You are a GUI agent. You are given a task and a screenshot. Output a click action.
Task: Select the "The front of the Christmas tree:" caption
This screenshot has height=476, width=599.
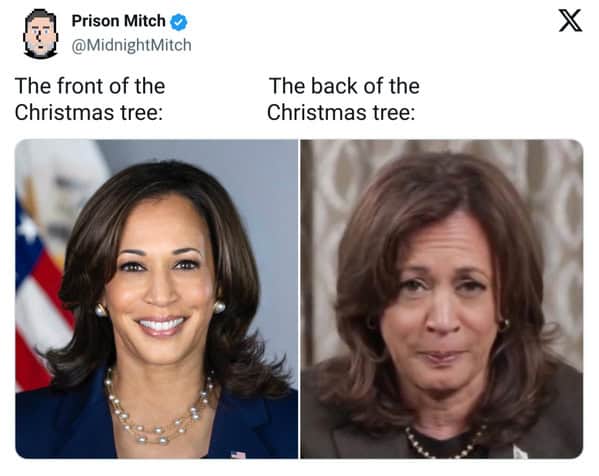click(90, 99)
